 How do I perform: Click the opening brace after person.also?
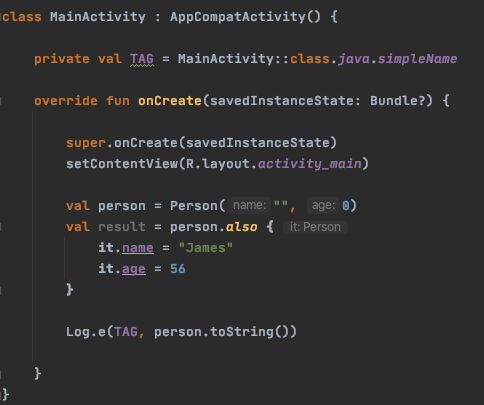(270, 227)
